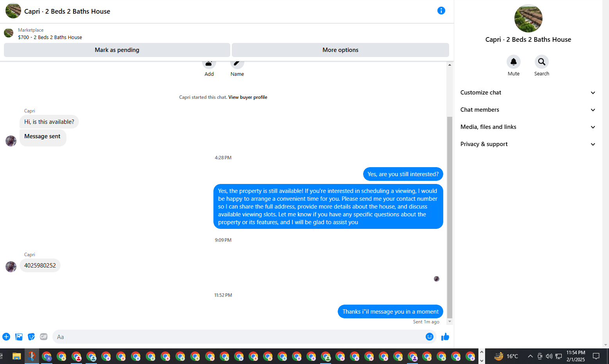The height and width of the screenshot is (364, 609).
Task: Open more actions plus icon
Action: click(6, 337)
